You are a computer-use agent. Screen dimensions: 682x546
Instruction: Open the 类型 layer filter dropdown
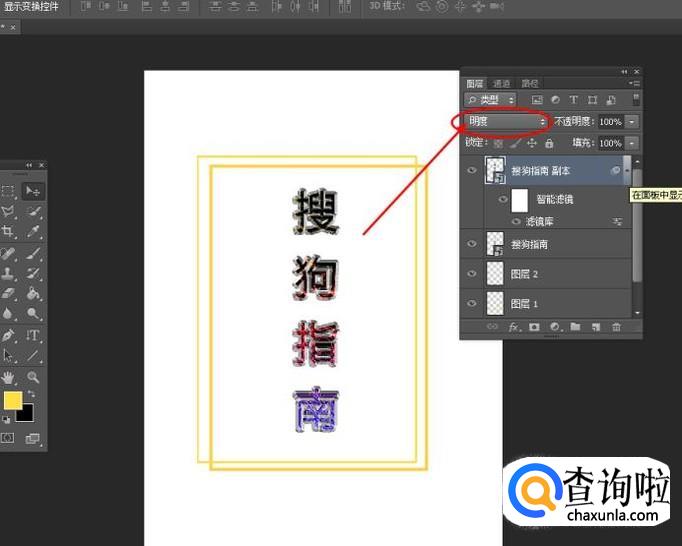(491, 100)
